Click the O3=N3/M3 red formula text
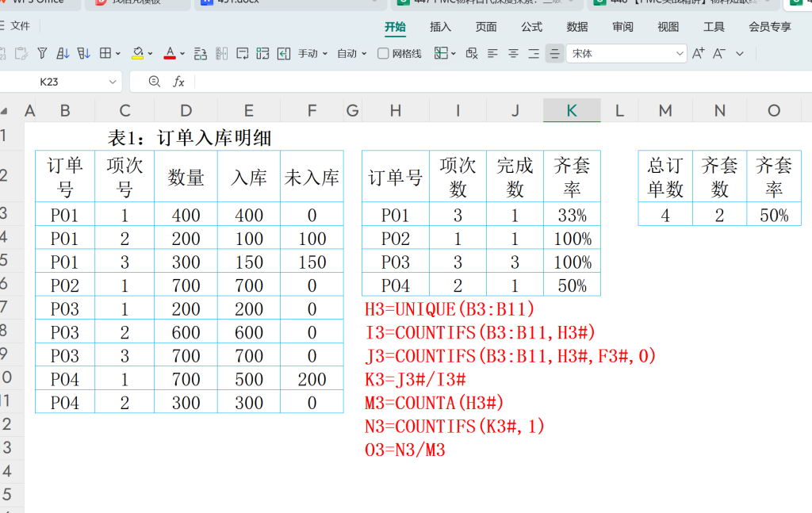812x513 pixels. [x=405, y=450]
